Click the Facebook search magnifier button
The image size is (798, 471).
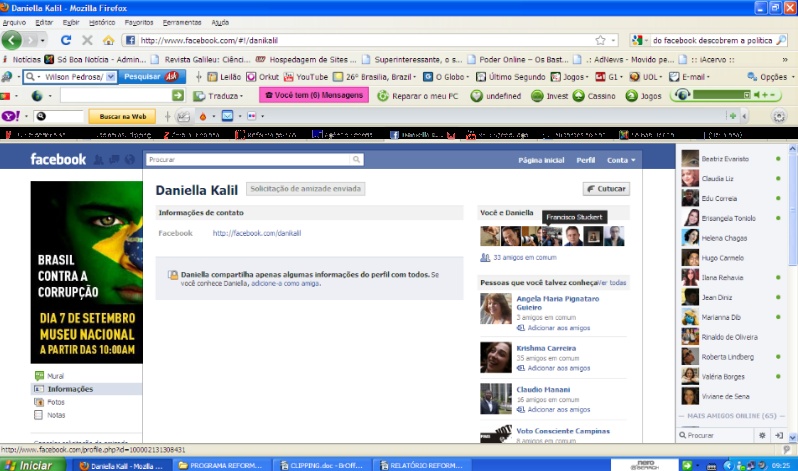click(356, 159)
